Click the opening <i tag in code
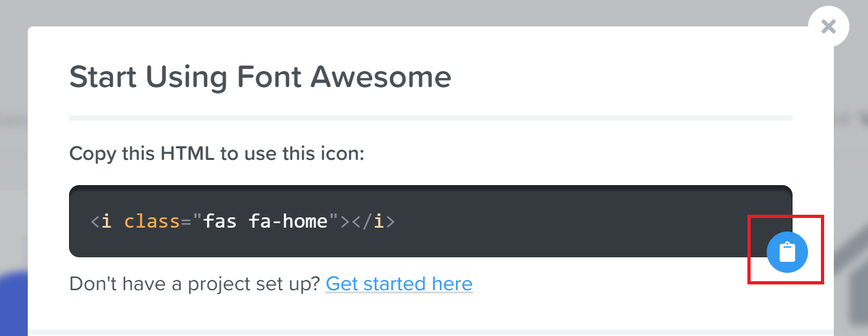The height and width of the screenshot is (336, 868). [x=102, y=221]
